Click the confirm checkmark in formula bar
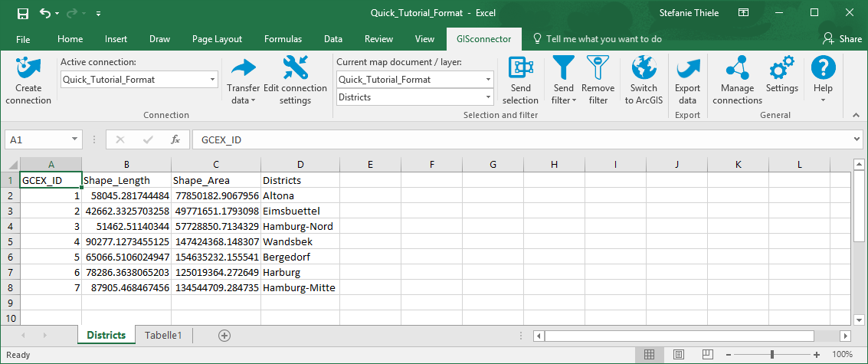The width and height of the screenshot is (868, 364). coord(148,140)
